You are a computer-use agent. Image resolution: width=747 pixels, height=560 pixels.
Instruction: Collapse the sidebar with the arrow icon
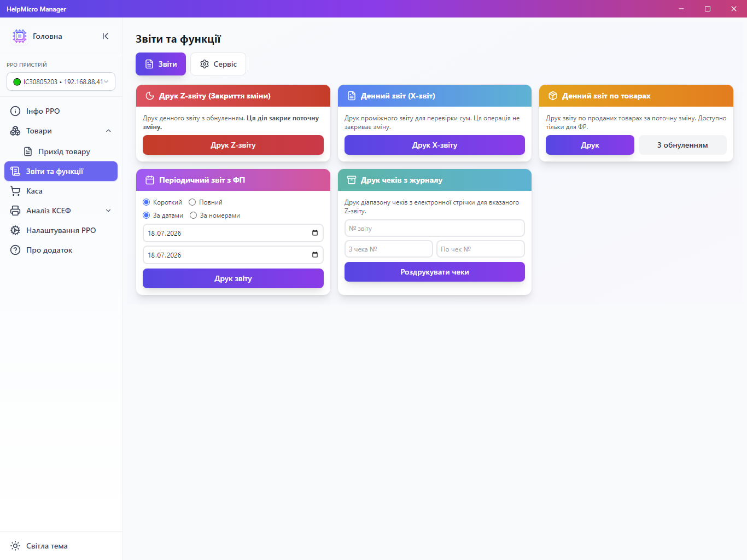point(106,36)
